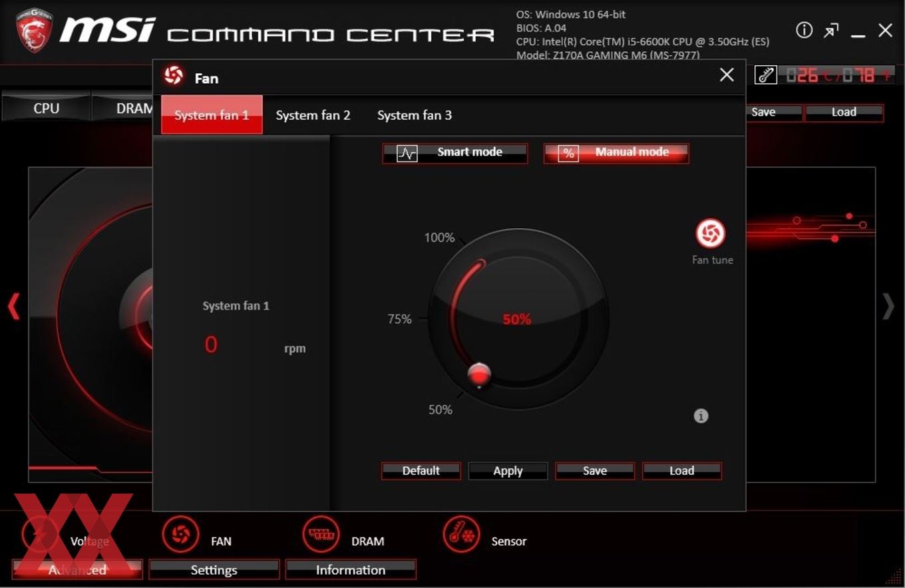
Task: Click the Fan tune icon
Action: coord(711,233)
